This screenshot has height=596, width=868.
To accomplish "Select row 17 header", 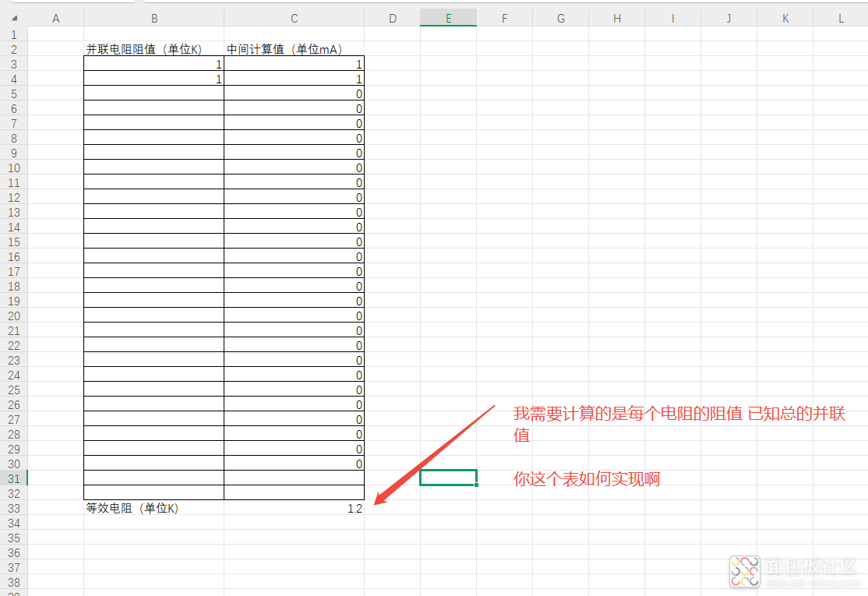I will click(x=14, y=271).
